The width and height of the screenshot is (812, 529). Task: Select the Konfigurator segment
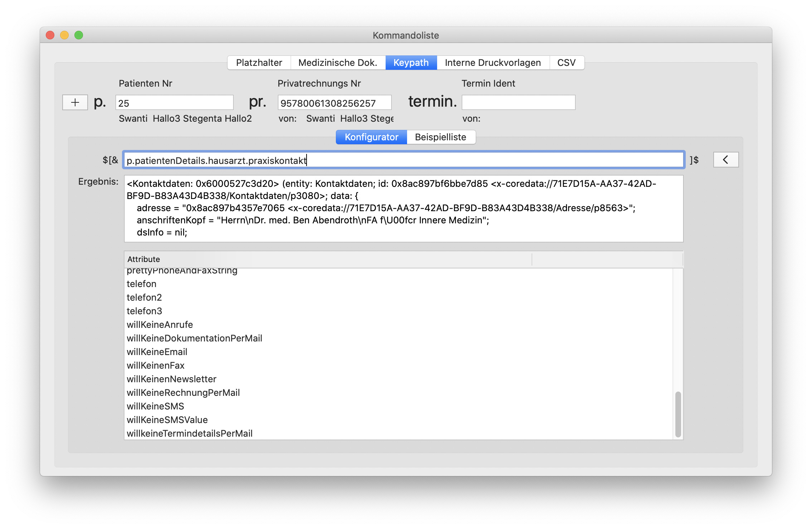pyautogui.click(x=371, y=137)
